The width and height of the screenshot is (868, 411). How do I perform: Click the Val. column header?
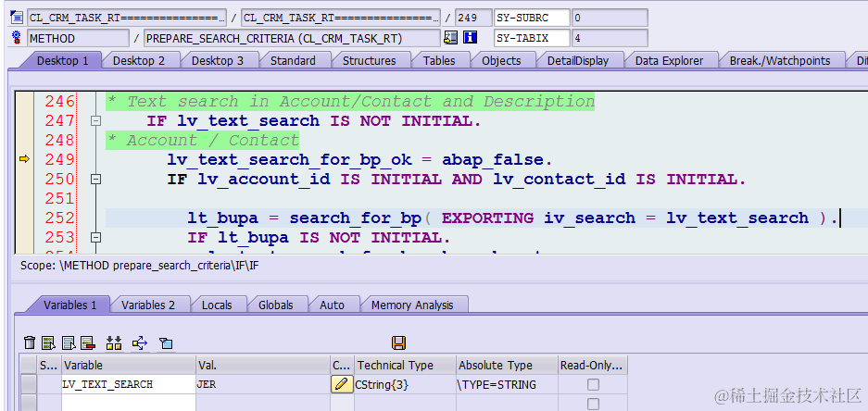(263, 365)
